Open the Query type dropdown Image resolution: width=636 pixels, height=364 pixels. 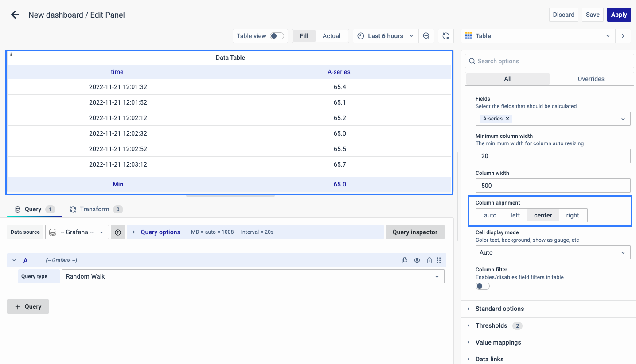tap(253, 276)
